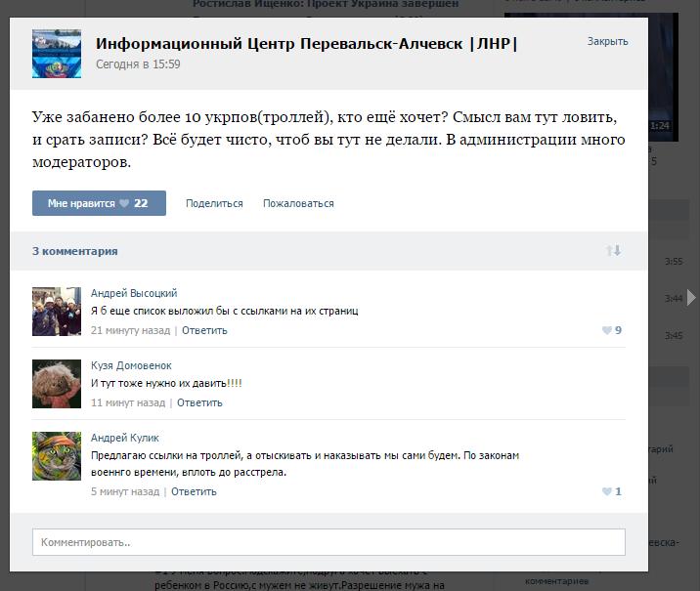Click the 21 минуту назад comment timestamp

tap(130, 330)
